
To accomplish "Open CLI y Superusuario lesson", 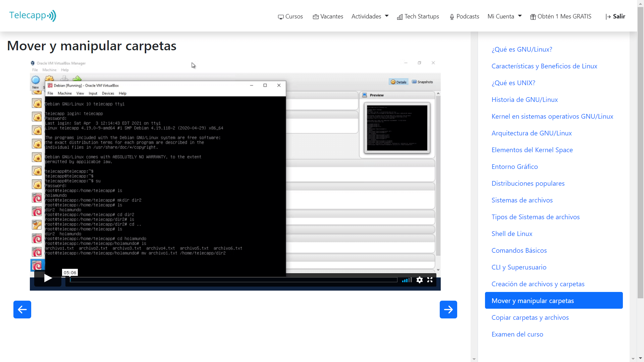I will tap(519, 267).
